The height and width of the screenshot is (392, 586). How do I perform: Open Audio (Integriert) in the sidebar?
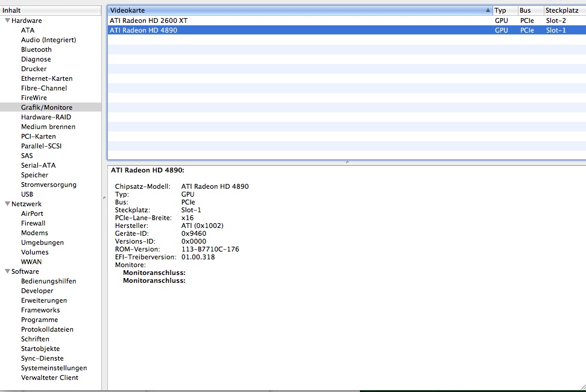tap(49, 40)
